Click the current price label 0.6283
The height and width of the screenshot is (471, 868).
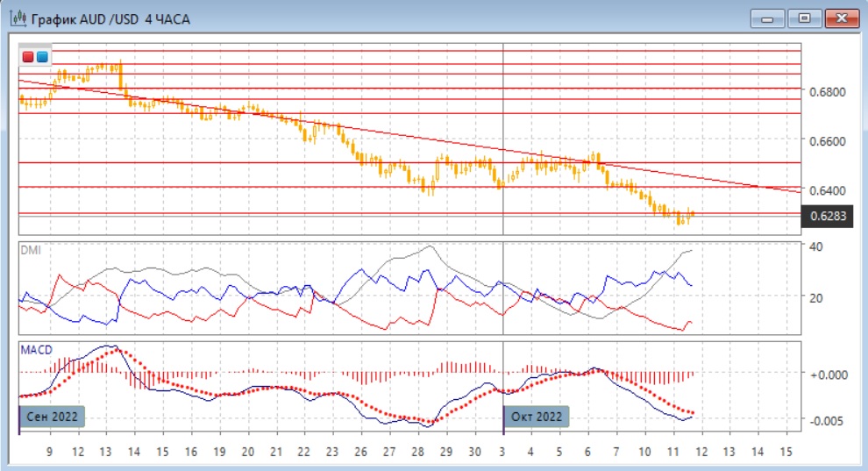[x=827, y=216]
